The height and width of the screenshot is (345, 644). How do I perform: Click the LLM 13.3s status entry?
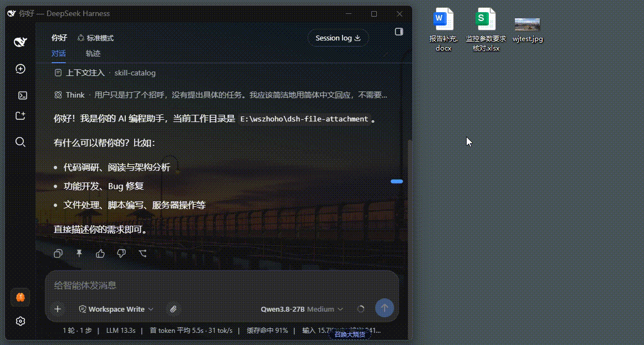pos(121,330)
